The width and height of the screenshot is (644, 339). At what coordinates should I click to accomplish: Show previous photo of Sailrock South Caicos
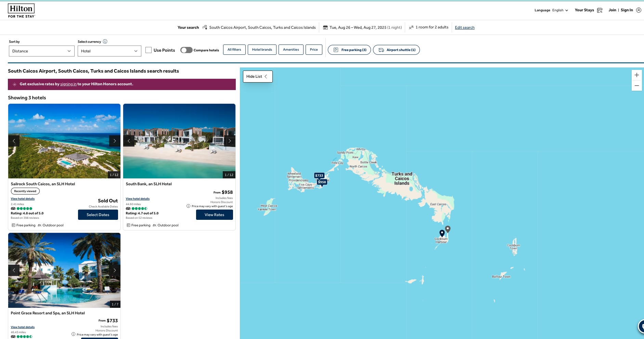pos(14,141)
